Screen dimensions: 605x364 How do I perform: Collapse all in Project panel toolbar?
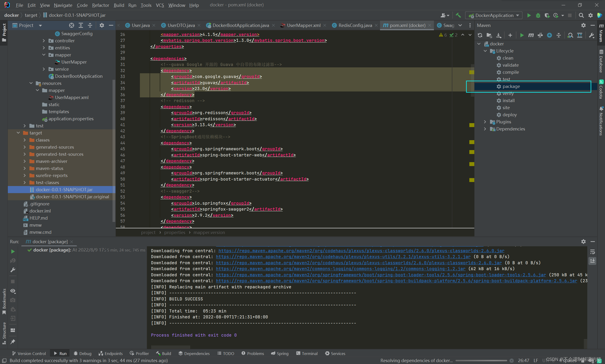[x=90, y=25]
